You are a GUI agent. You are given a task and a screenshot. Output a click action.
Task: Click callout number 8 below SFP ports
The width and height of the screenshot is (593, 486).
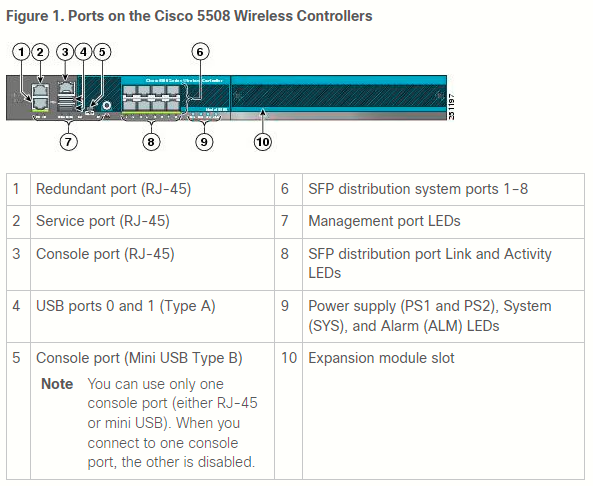pos(151,142)
